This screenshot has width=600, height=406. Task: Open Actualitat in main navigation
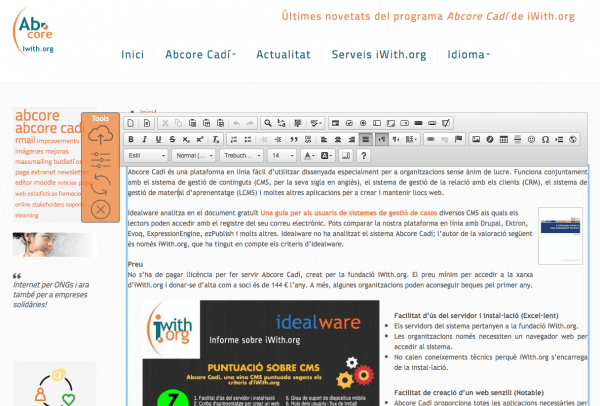[283, 55]
